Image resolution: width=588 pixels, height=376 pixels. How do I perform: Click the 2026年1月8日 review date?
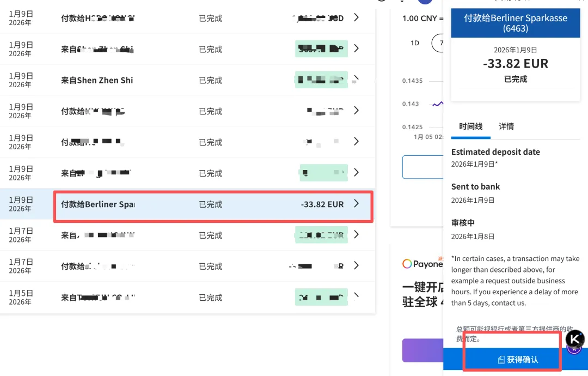click(473, 236)
